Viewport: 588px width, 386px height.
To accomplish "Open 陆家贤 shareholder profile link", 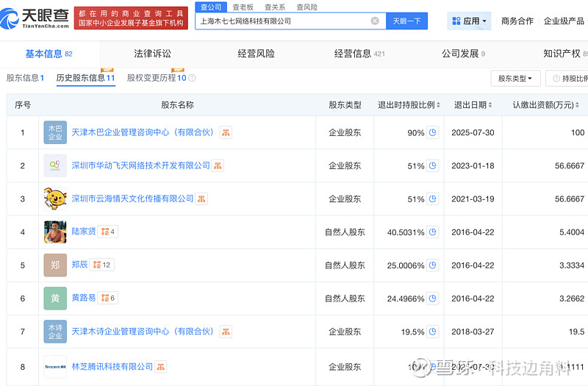I will 84,232.
